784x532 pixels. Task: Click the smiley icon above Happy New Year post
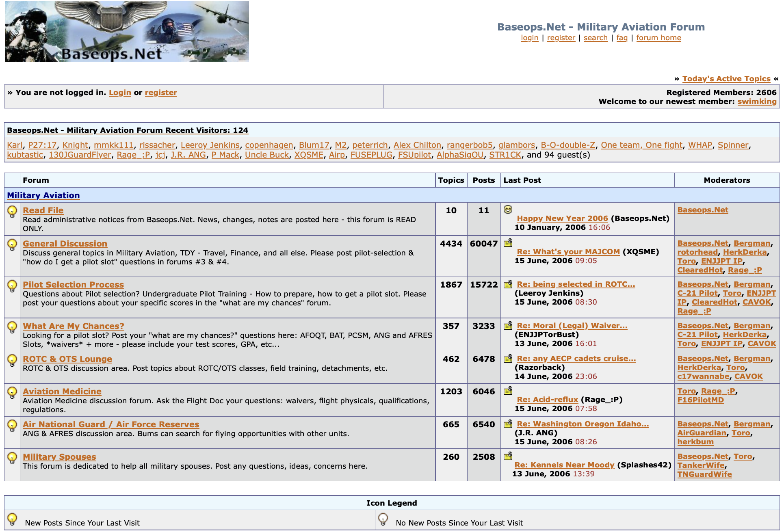(x=508, y=210)
